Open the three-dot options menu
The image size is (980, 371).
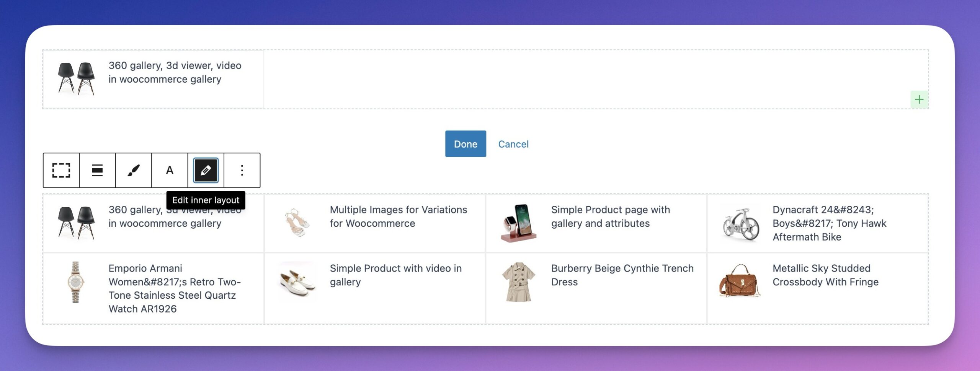tap(242, 170)
